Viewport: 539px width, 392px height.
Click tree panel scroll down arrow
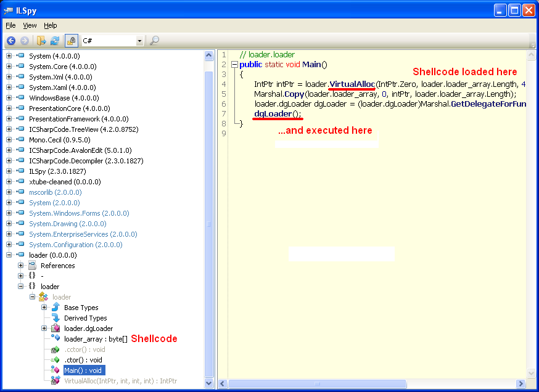click(208, 383)
